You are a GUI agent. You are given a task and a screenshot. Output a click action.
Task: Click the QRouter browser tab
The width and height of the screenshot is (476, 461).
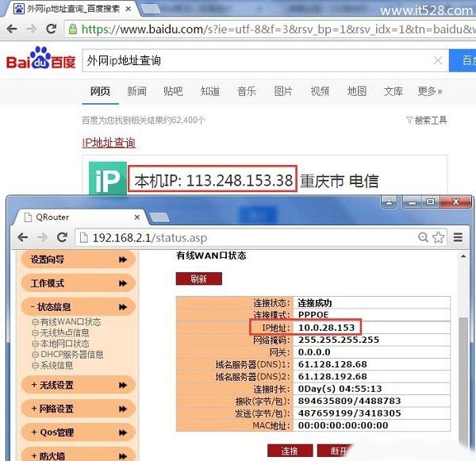[79, 217]
